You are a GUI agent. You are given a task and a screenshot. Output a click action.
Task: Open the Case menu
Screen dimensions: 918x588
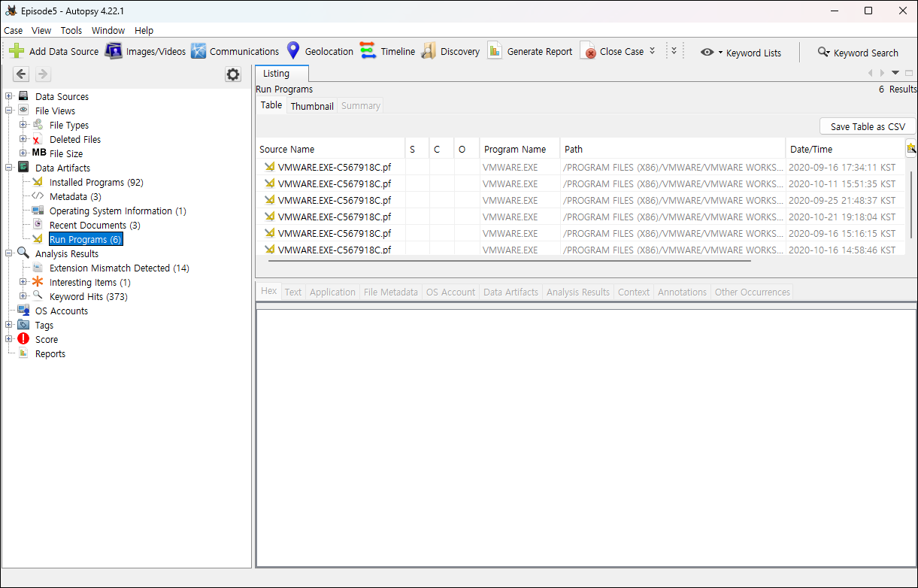coord(13,31)
